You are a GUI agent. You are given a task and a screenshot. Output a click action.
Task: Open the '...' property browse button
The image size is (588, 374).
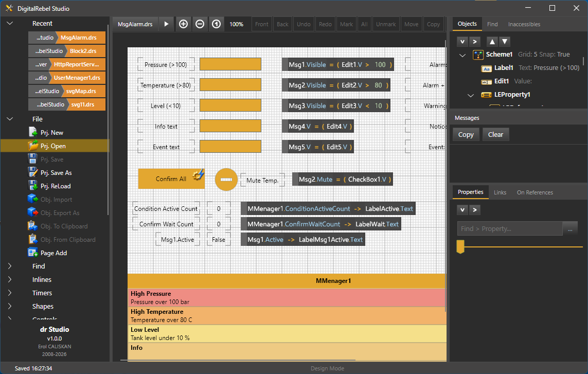pos(570,228)
